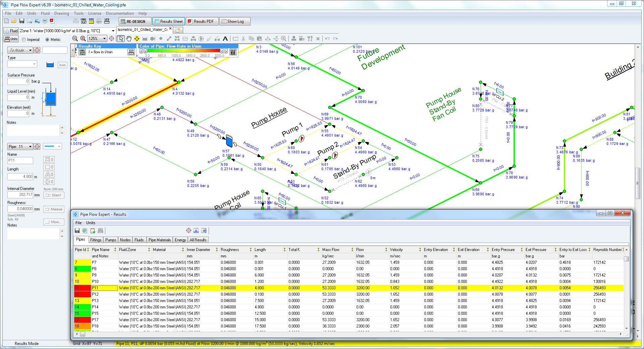This screenshot has height=349, width=644.
Task: Save the pipe system with the floppy icon
Action: pyautogui.click(x=22, y=21)
